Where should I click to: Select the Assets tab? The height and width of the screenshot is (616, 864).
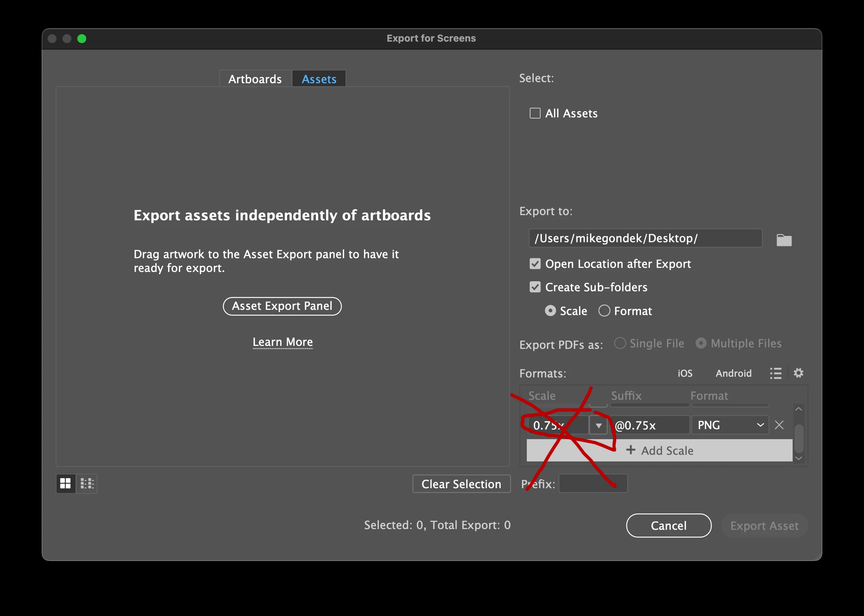pos(319,79)
